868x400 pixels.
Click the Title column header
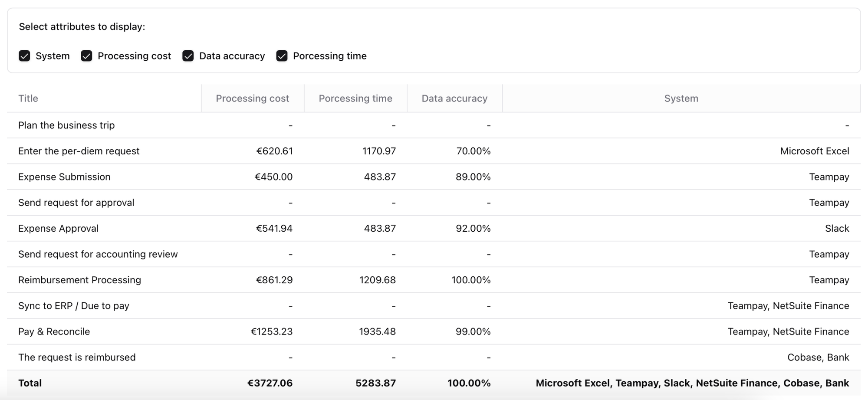28,98
